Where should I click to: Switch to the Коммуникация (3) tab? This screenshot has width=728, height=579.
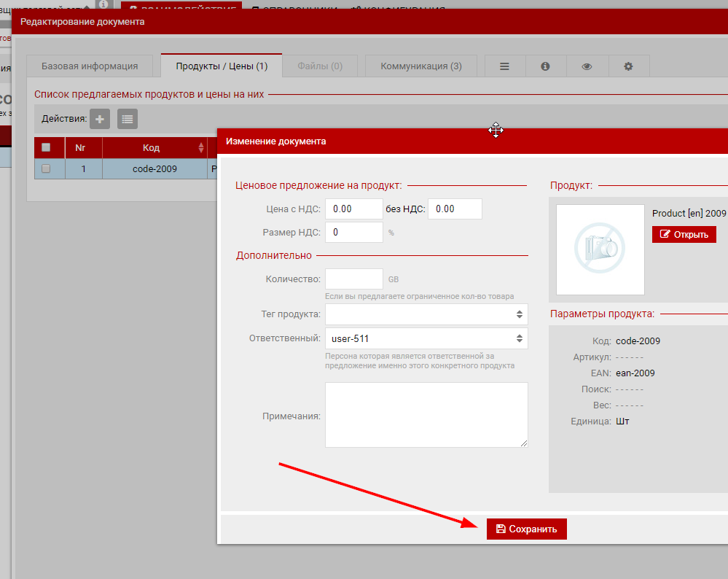[421, 66]
